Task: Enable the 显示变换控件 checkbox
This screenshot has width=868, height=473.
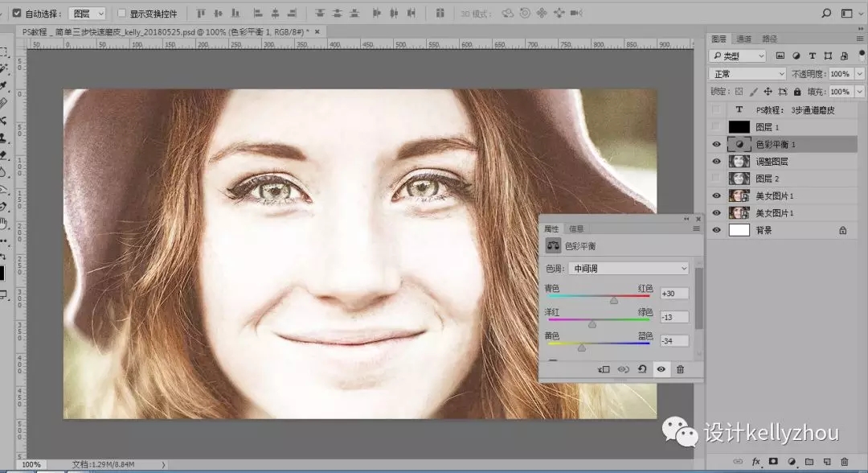Action: point(122,14)
